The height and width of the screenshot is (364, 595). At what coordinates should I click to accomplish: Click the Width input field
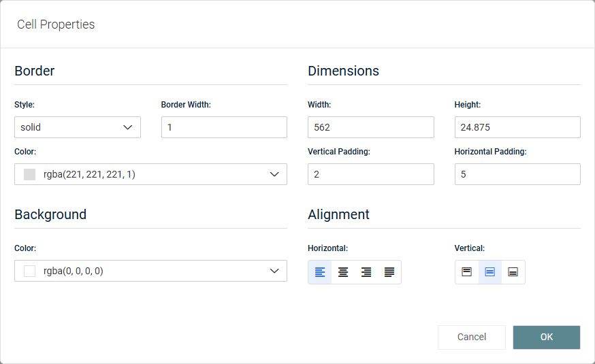(x=370, y=127)
